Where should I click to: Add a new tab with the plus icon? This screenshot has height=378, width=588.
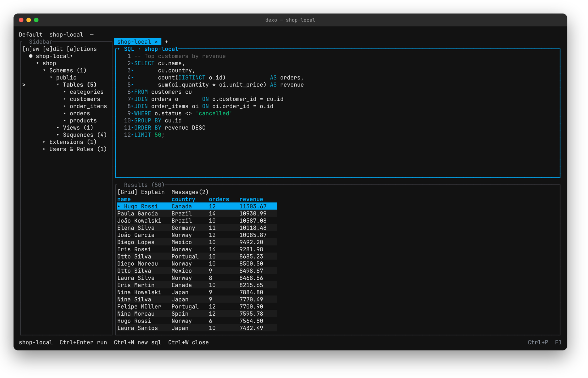166,42
